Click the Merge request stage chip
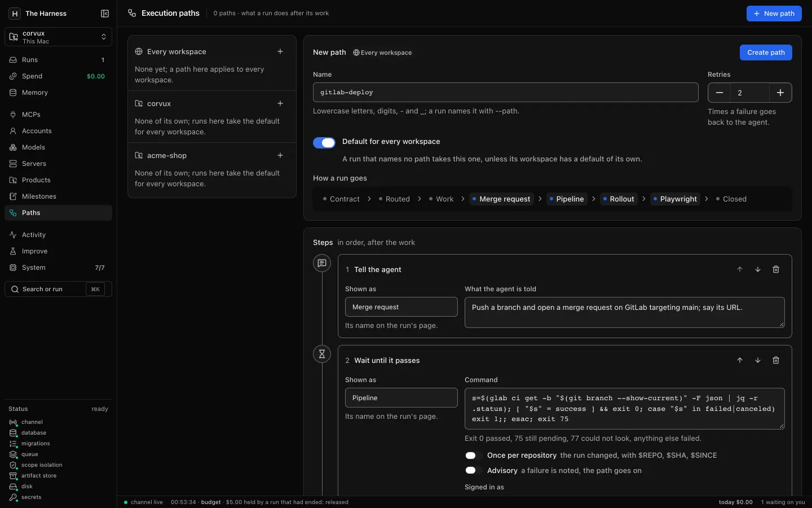This screenshot has height=508, width=812. (x=501, y=199)
